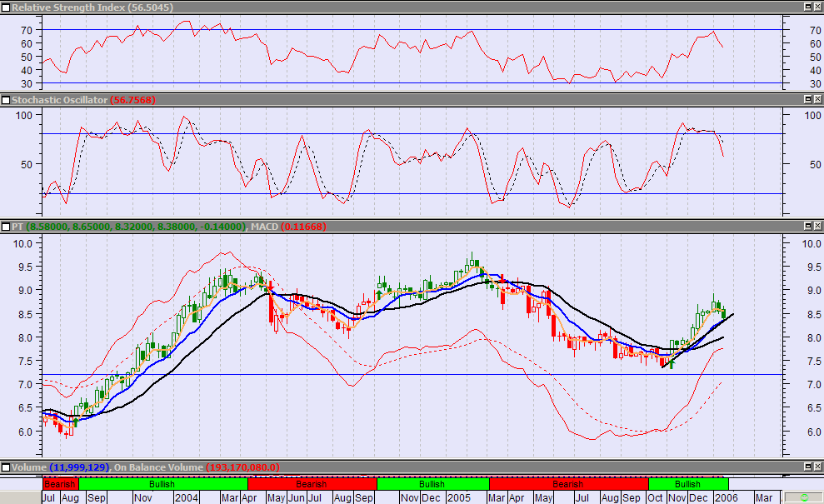The image size is (824, 504).
Task: Maximize the PT price chart panel
Action: pos(807,227)
